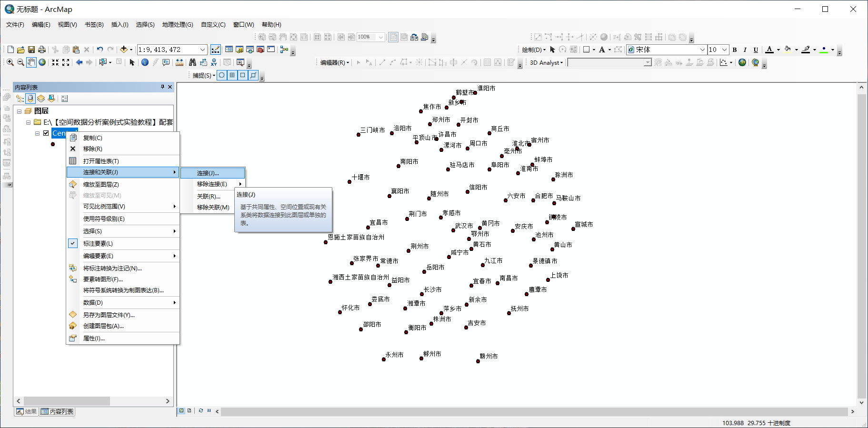Click the fill color swatch

point(788,50)
